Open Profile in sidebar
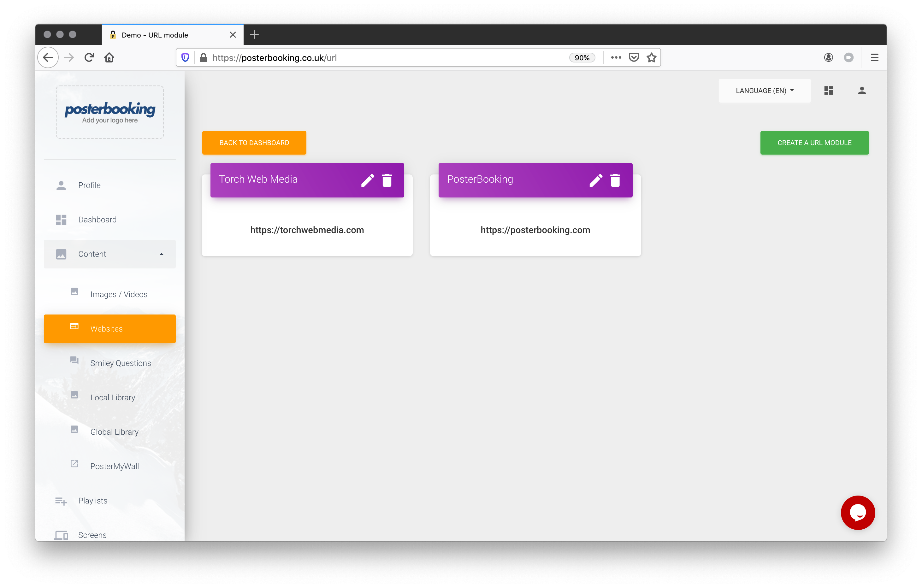The height and width of the screenshot is (588, 922). [x=109, y=185]
